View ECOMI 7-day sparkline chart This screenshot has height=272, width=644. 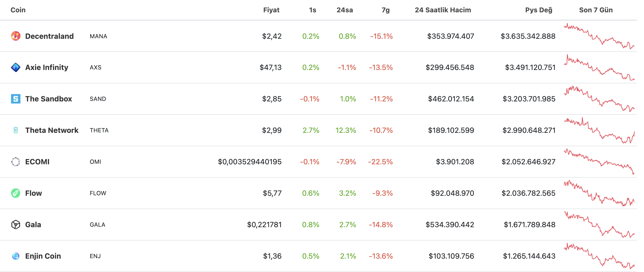click(x=599, y=162)
